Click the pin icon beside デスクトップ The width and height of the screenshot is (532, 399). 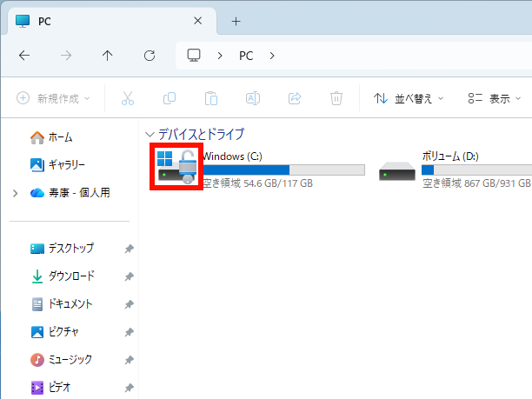pos(129,249)
